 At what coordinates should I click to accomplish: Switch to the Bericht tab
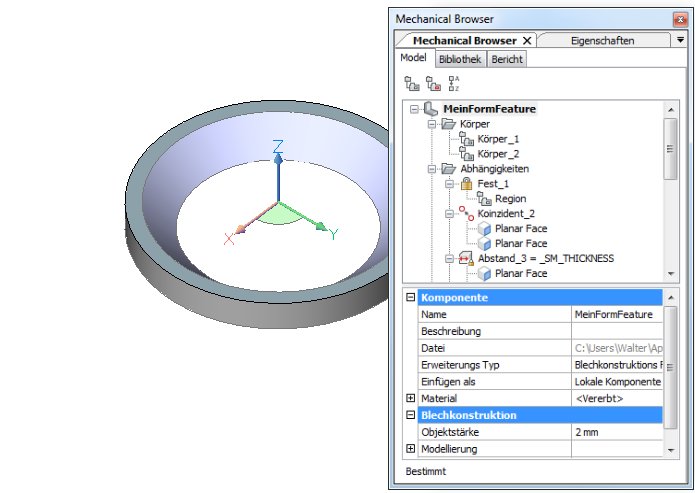pos(507,59)
